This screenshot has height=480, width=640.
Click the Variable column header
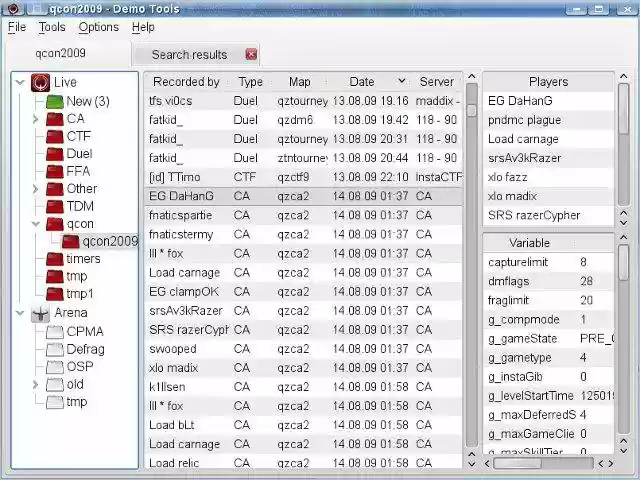coord(529,243)
